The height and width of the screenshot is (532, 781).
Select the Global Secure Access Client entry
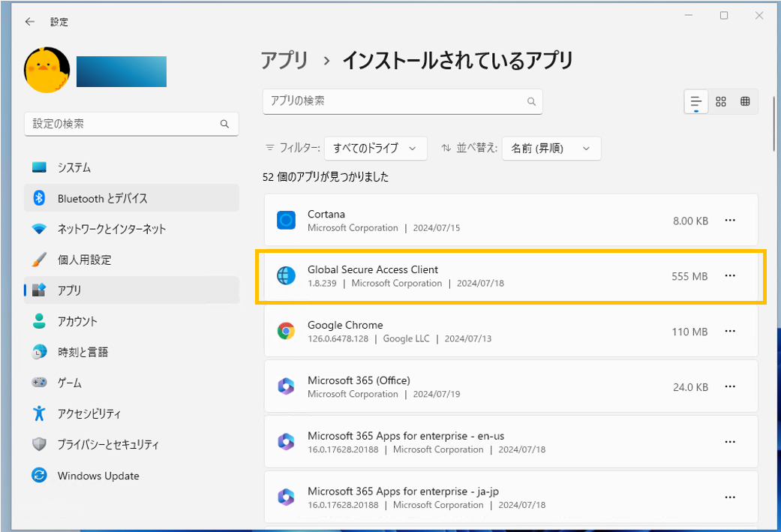(x=511, y=276)
